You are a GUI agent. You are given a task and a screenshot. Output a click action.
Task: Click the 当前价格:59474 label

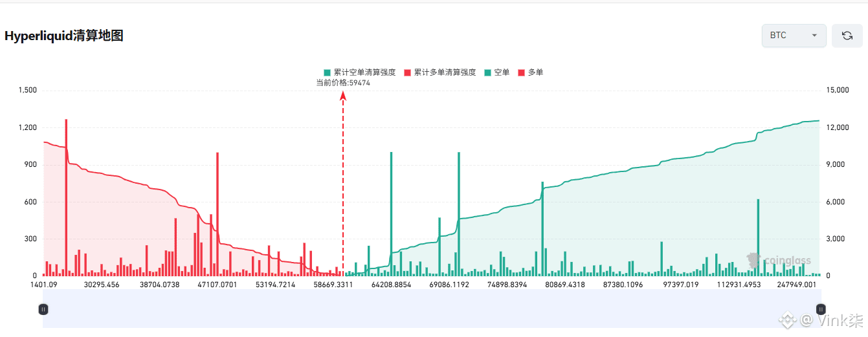[x=343, y=83]
